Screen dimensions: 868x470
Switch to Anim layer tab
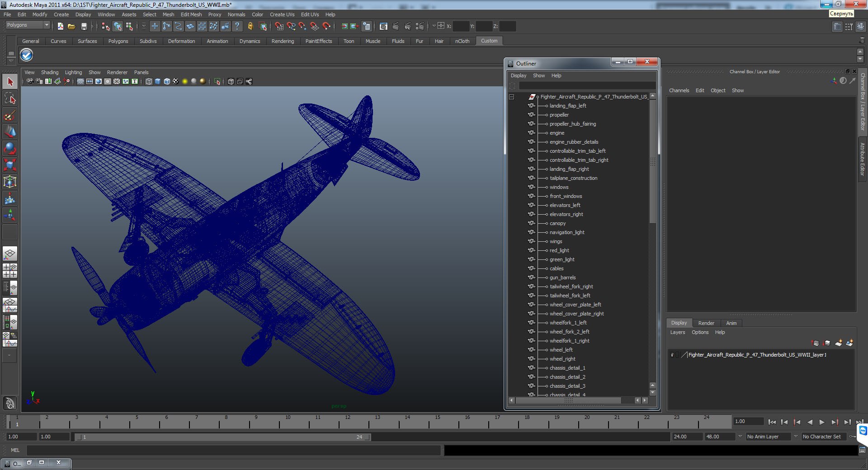point(731,323)
